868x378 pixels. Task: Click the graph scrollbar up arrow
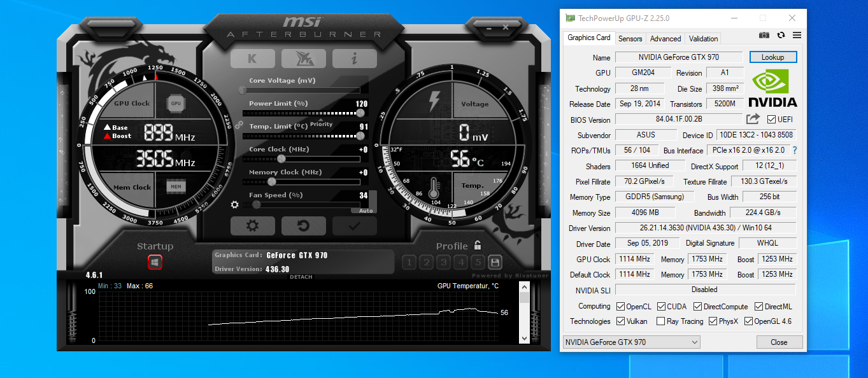(524, 287)
